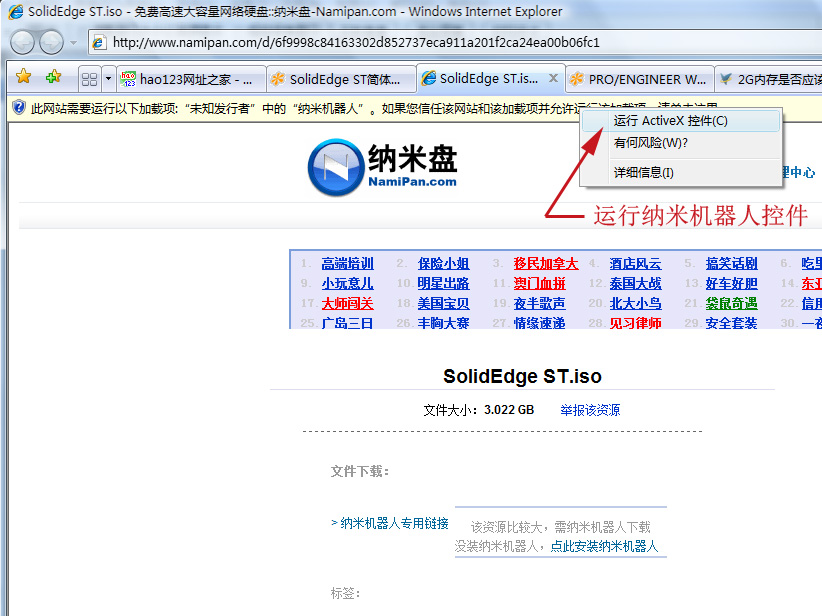The image size is (822, 616).
Task: Click 点此安装纳米机器人 install link
Action: click(604, 546)
